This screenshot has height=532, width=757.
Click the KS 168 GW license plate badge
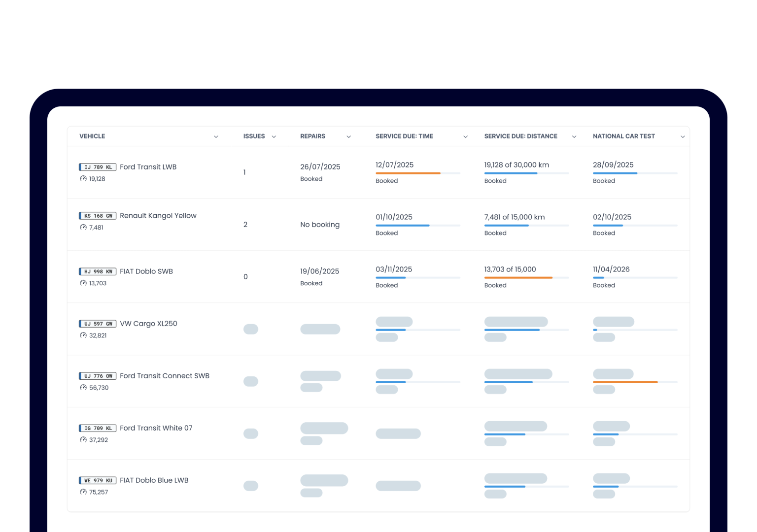click(98, 216)
